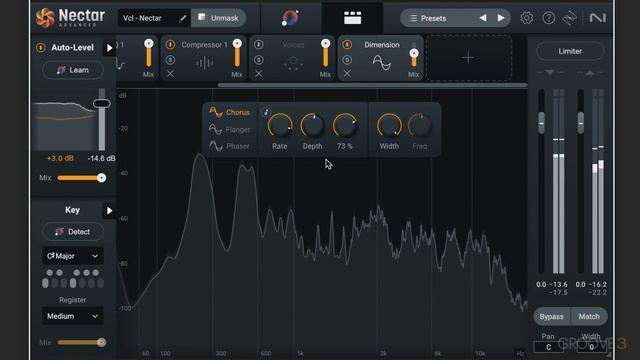The height and width of the screenshot is (360, 640).
Task: Expand the Key panel arrow
Action: coord(109,211)
